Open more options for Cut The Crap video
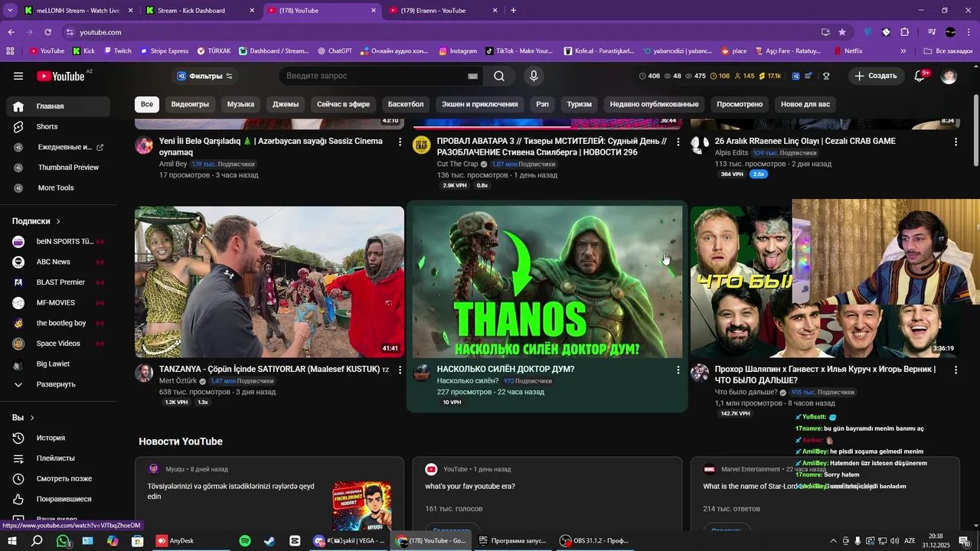This screenshot has height=551, width=980. pyautogui.click(x=678, y=142)
